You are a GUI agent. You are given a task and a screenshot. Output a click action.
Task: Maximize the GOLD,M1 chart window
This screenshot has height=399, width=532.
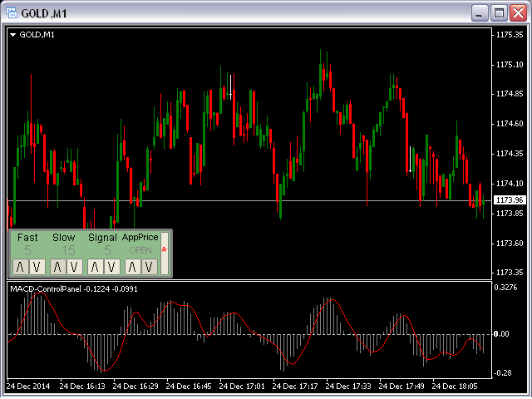pos(499,13)
